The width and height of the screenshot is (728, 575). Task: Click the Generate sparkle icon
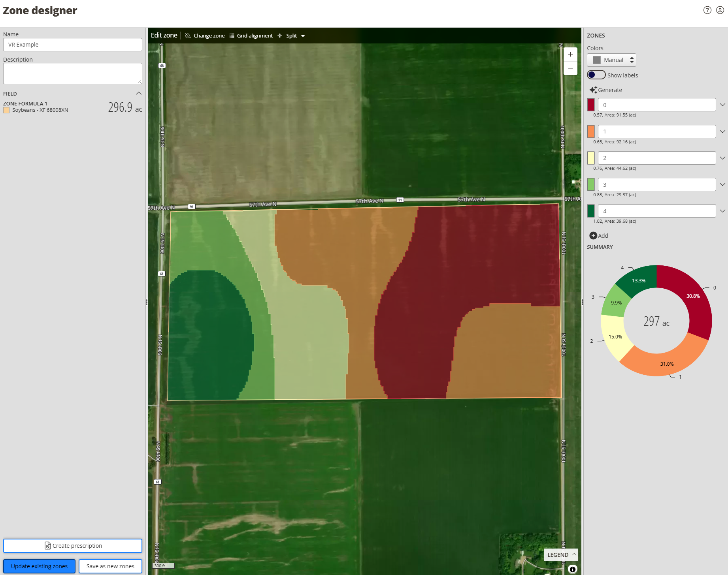pyautogui.click(x=593, y=90)
